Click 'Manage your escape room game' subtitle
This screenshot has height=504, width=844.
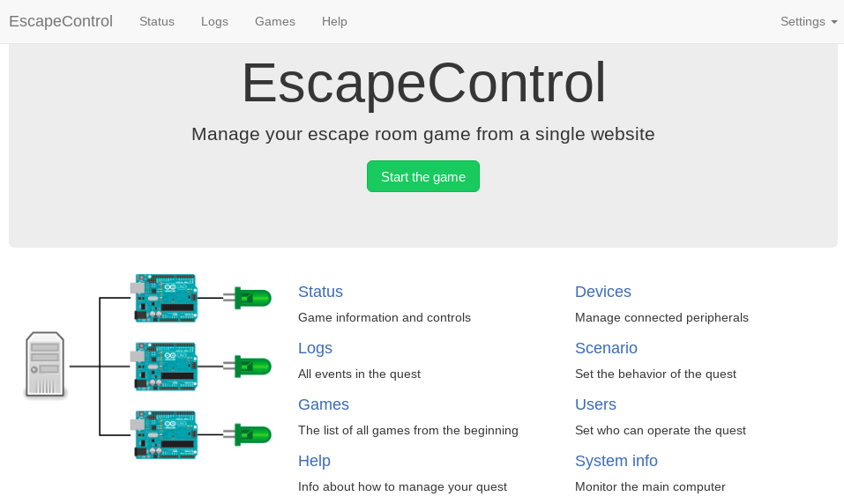click(x=423, y=134)
